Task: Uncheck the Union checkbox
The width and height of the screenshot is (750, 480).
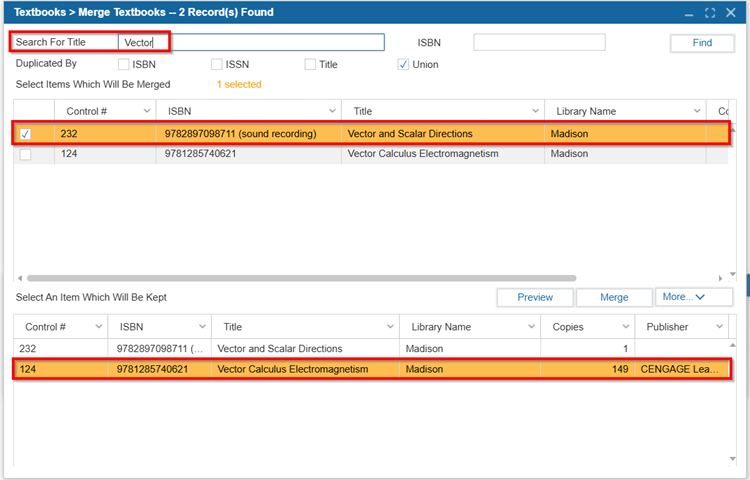Action: 403,64
